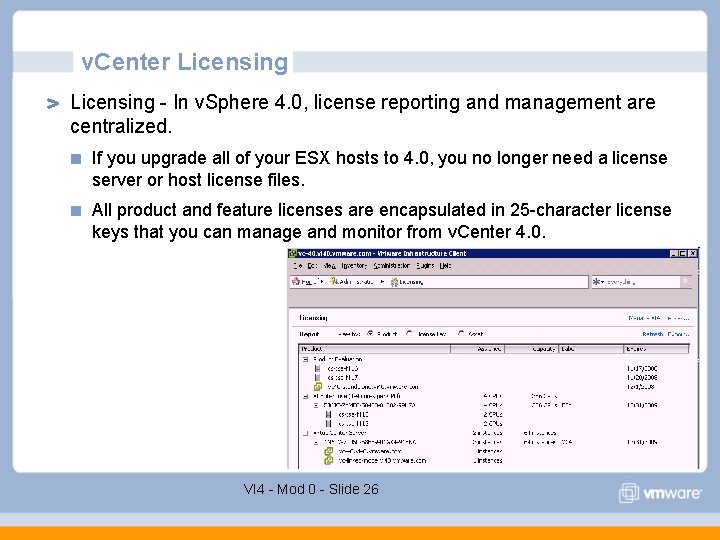Sort by the Product column header
720x540 pixels.
point(375,349)
